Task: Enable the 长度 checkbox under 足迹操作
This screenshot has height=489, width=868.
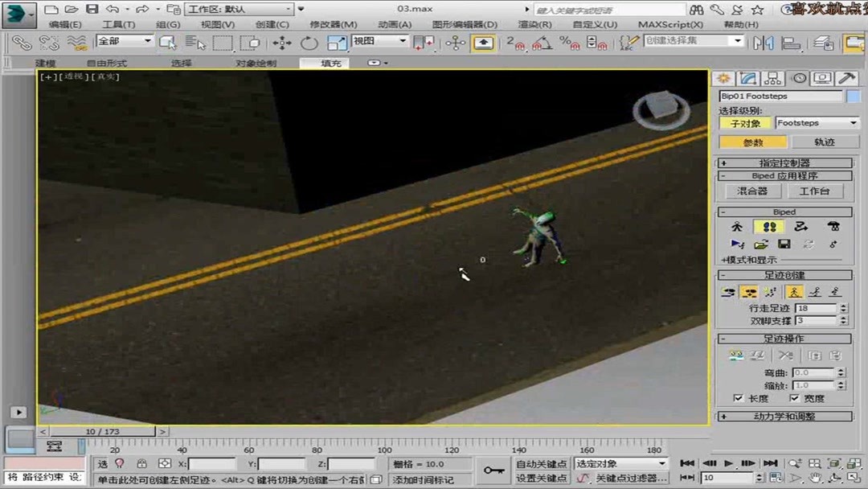Action: (x=739, y=398)
